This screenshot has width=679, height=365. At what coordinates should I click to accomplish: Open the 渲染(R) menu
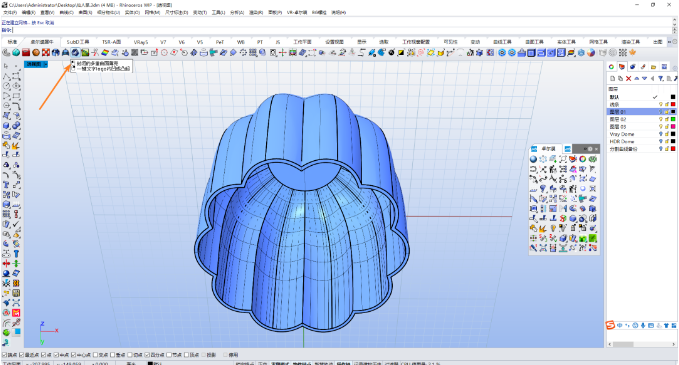coord(255,13)
